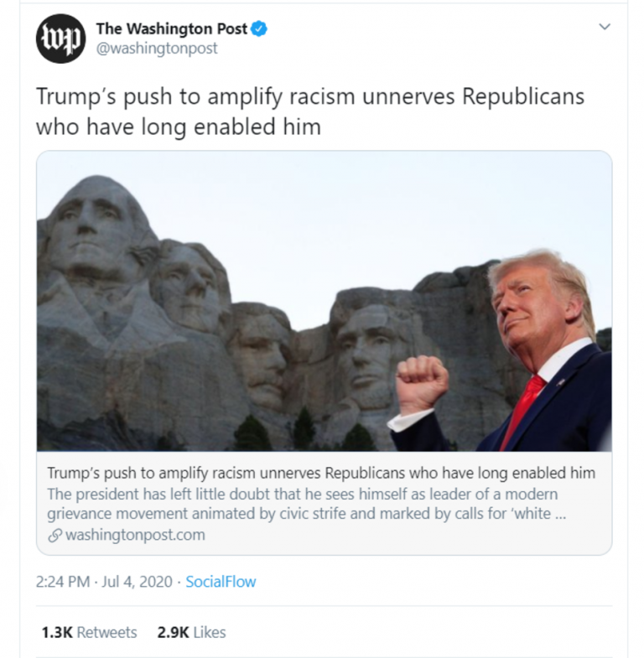View the 2.9K Likes list
644x658 pixels.
tap(191, 632)
